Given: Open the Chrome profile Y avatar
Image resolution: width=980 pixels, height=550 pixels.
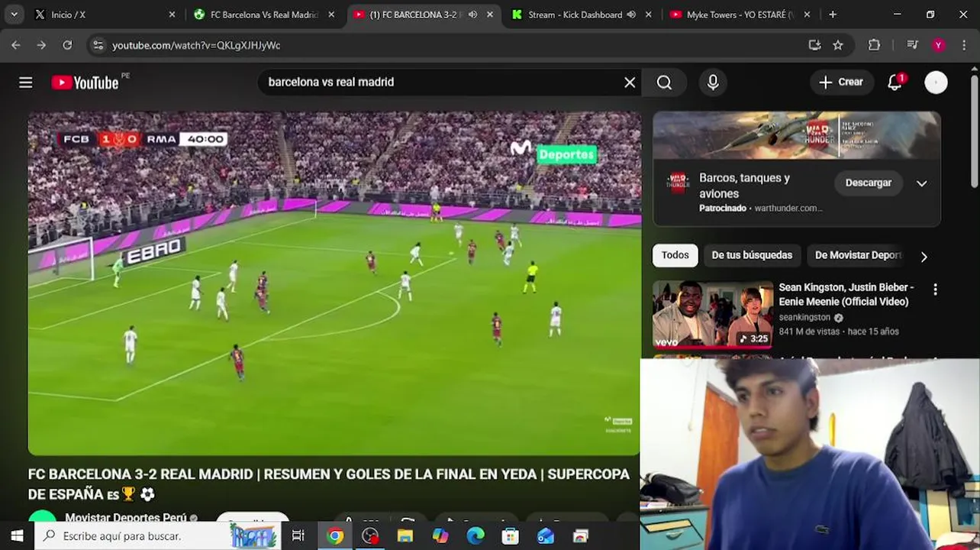Looking at the screenshot, I should point(938,45).
